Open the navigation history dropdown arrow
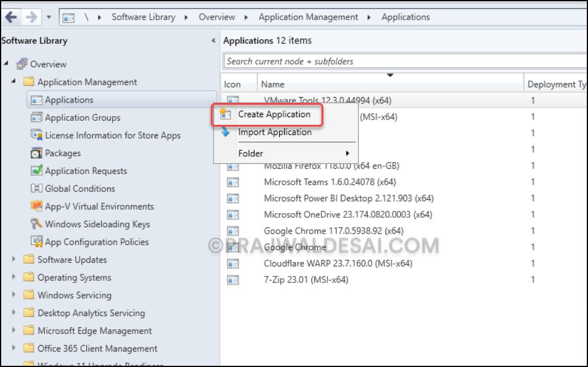Screen dimensions: 588x367 tap(49, 17)
